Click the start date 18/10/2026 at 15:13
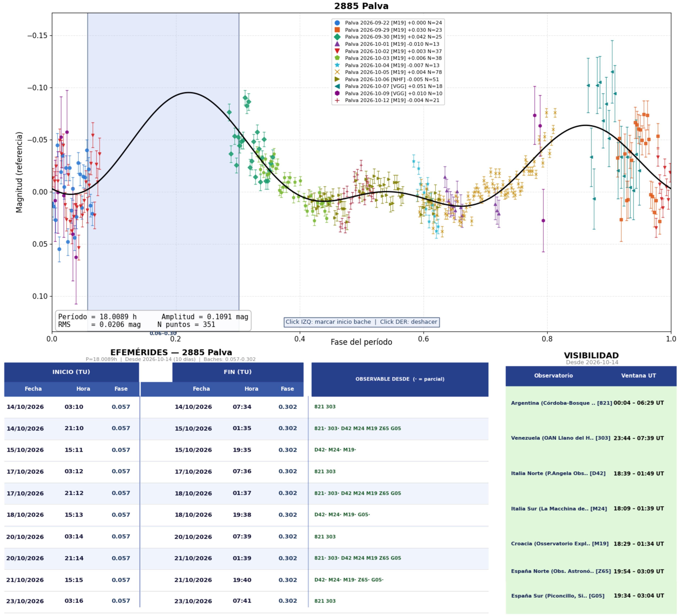680x616 pixels. pos(25,515)
